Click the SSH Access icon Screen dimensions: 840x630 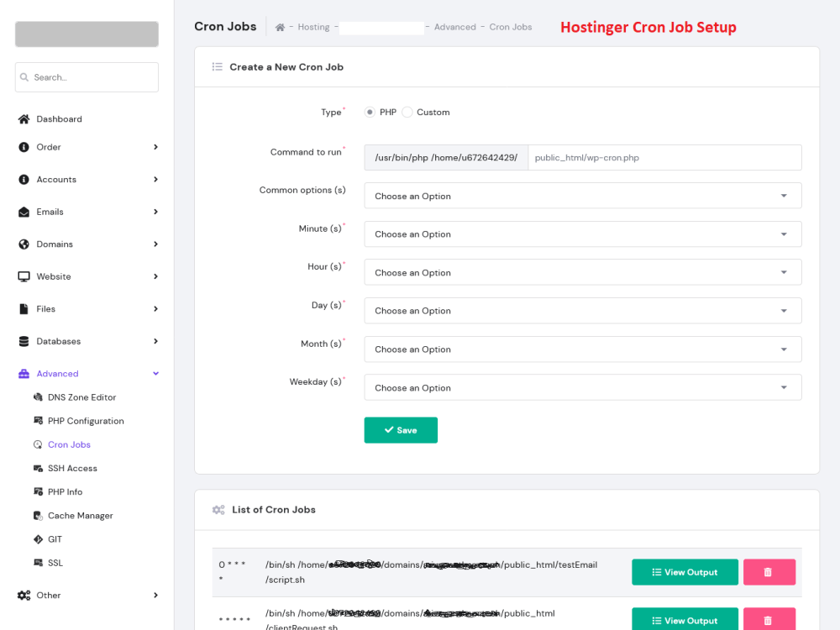tap(38, 468)
